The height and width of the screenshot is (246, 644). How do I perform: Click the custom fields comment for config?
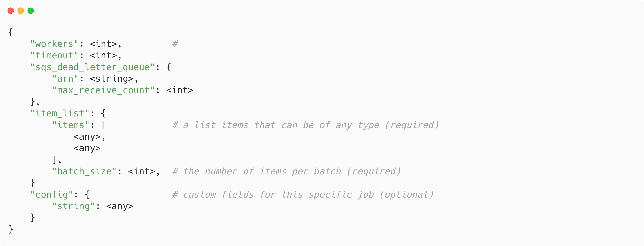303,195
